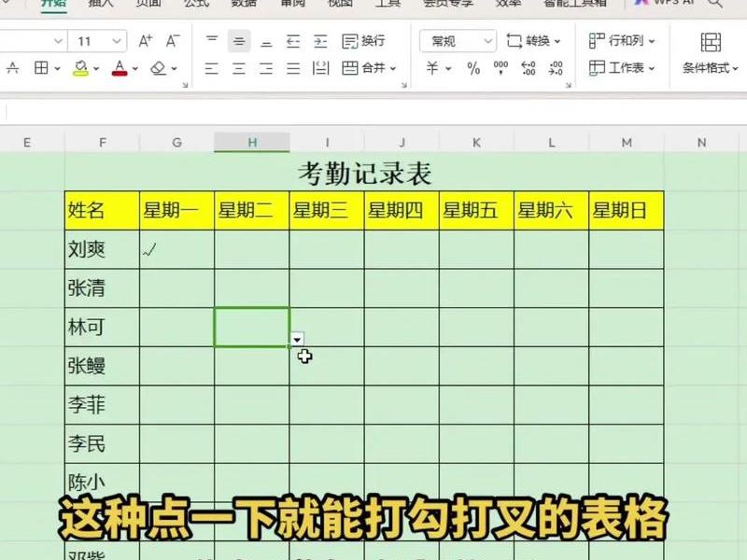Click the 张清 name cell
This screenshot has width=747, height=560.
click(x=102, y=288)
